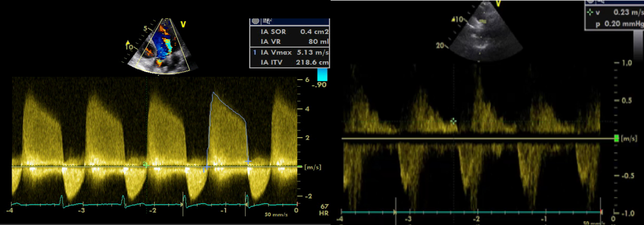This screenshot has width=644, height=225.
Task: Click the green crosshair caliper on right Doppler trace
Action: coord(453,121)
